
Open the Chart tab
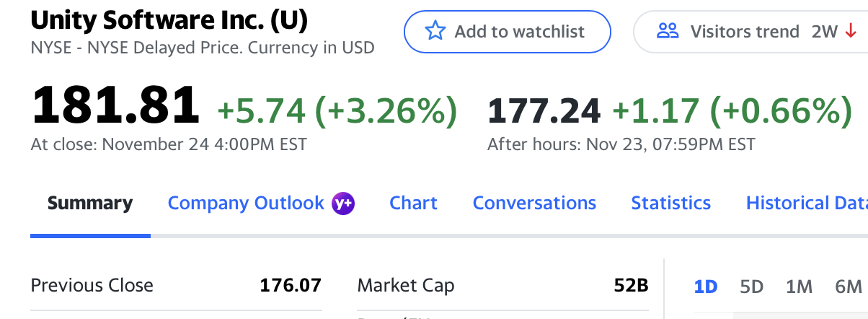[413, 204]
